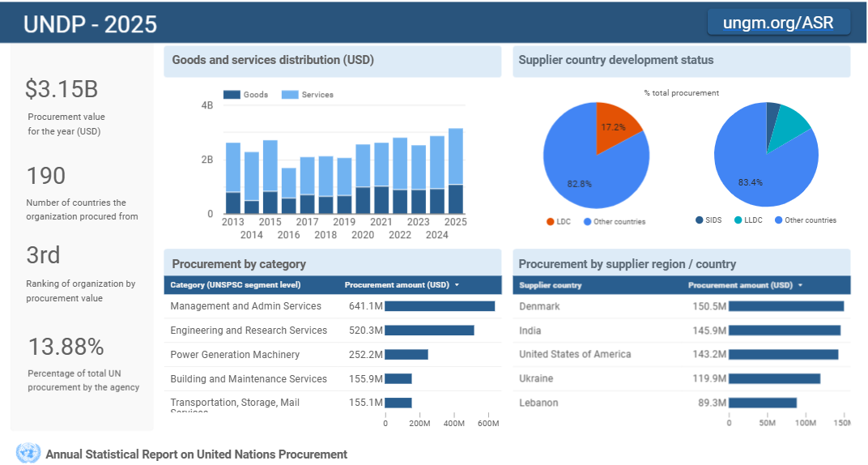Click the 2013 bar in stacked chart
The height and width of the screenshot is (465, 868).
(x=233, y=178)
